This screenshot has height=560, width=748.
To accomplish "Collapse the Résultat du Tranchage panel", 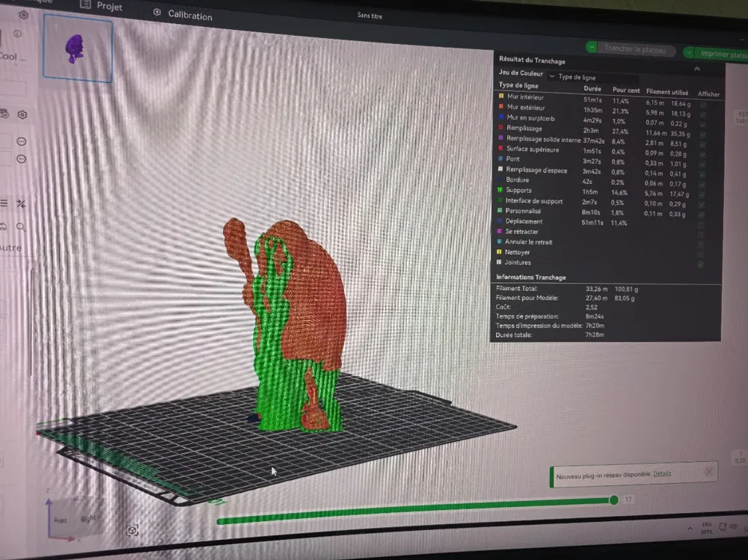I will tap(697, 70).
